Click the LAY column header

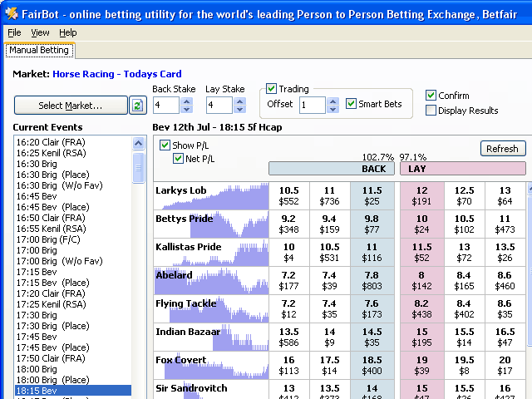[463, 169]
